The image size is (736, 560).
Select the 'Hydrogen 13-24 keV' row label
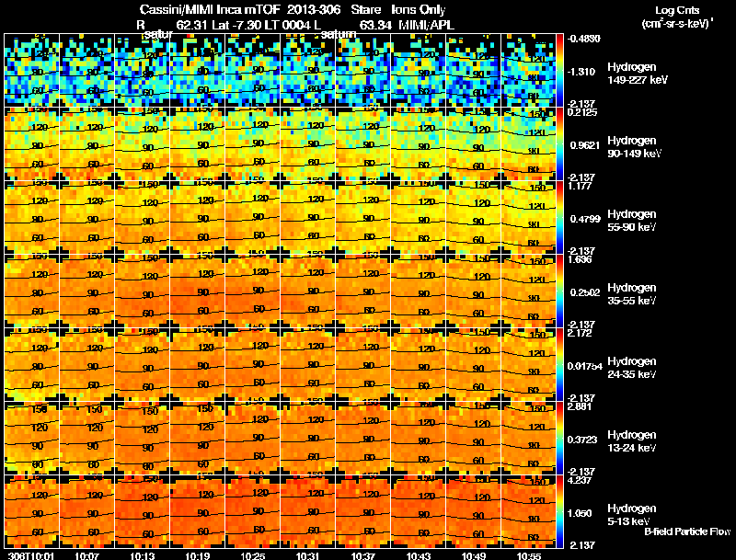pos(632,441)
